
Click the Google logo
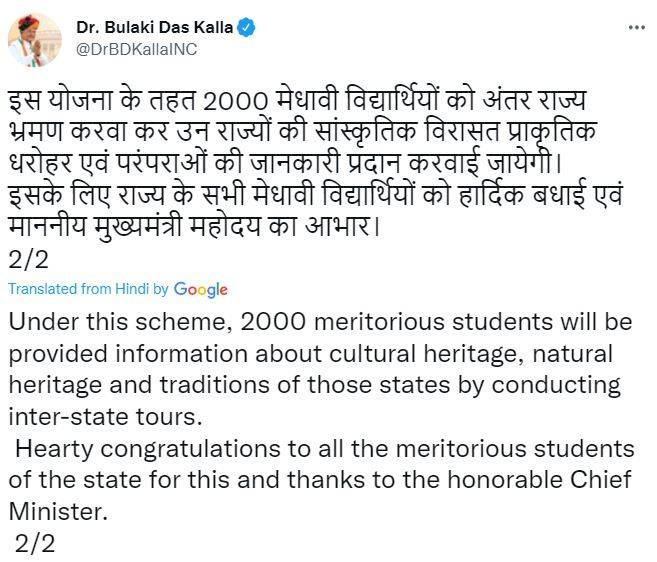click(200, 290)
